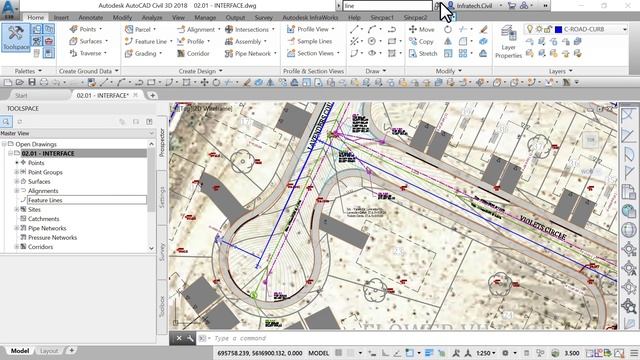640x360 pixels.
Task: Select the Settings toolspace tab
Action: coord(162,198)
